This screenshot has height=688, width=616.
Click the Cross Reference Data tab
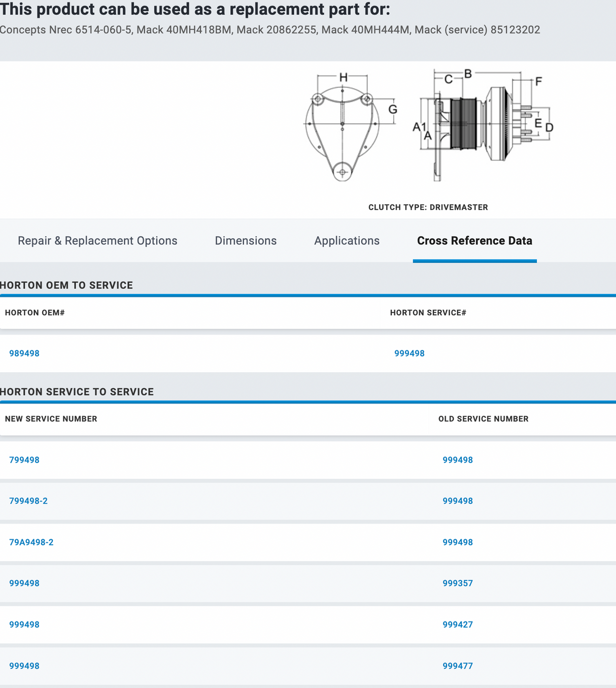coord(474,241)
